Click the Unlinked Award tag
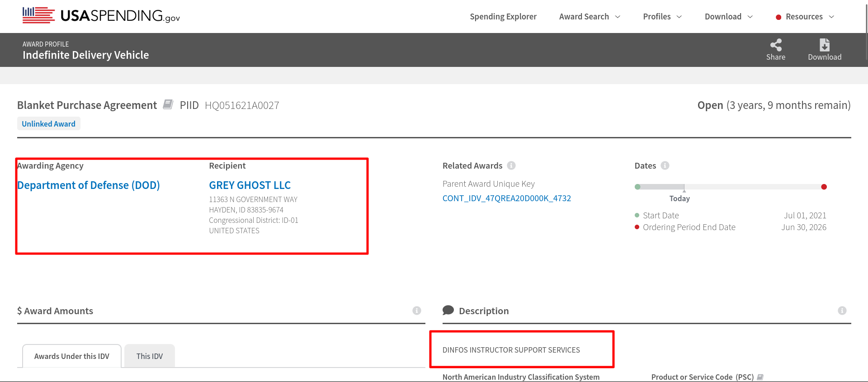Image resolution: width=868 pixels, height=382 pixels. pyautogui.click(x=49, y=124)
